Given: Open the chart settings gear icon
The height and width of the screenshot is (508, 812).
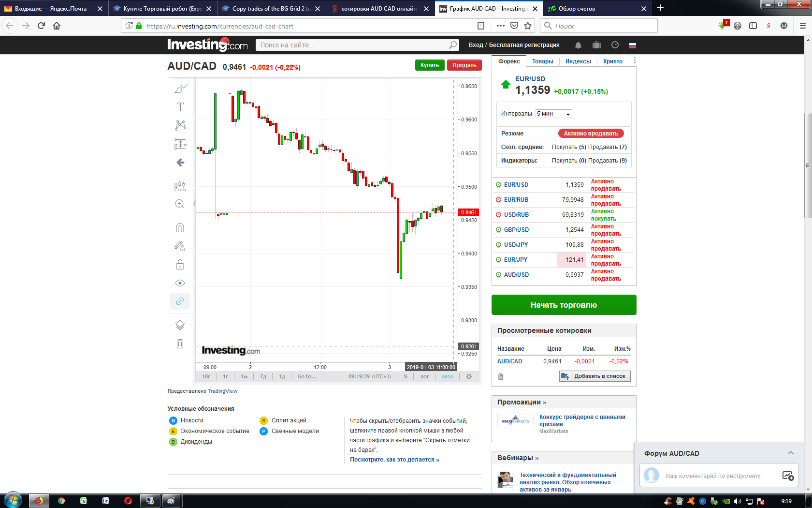Looking at the screenshot, I should [x=469, y=376].
